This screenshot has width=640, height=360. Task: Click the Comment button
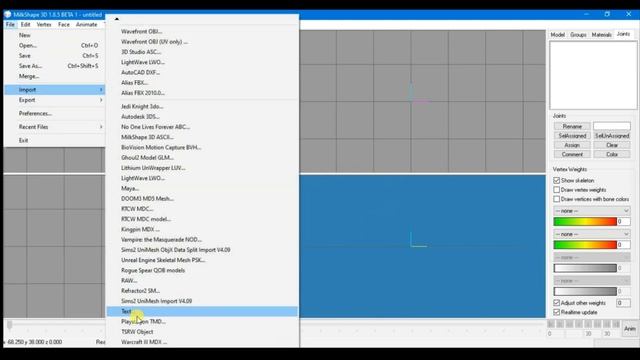coord(572,155)
